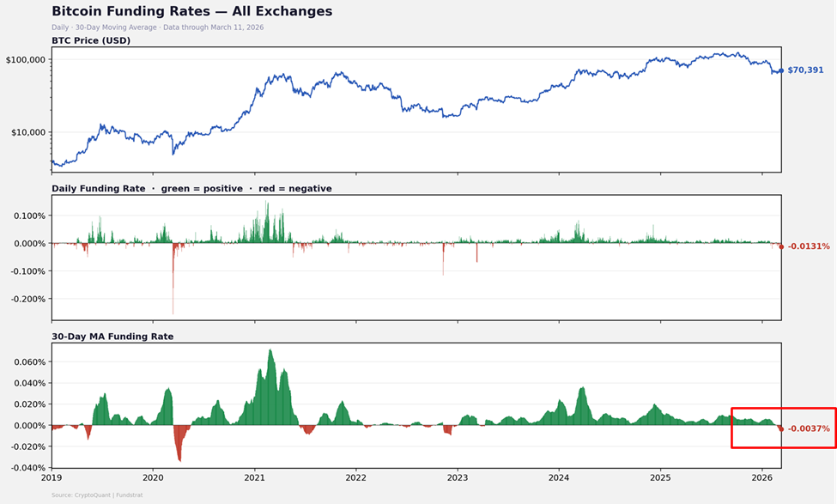Select the 30-Day MA Funding Rate heading
The image size is (837, 504).
pos(112,337)
